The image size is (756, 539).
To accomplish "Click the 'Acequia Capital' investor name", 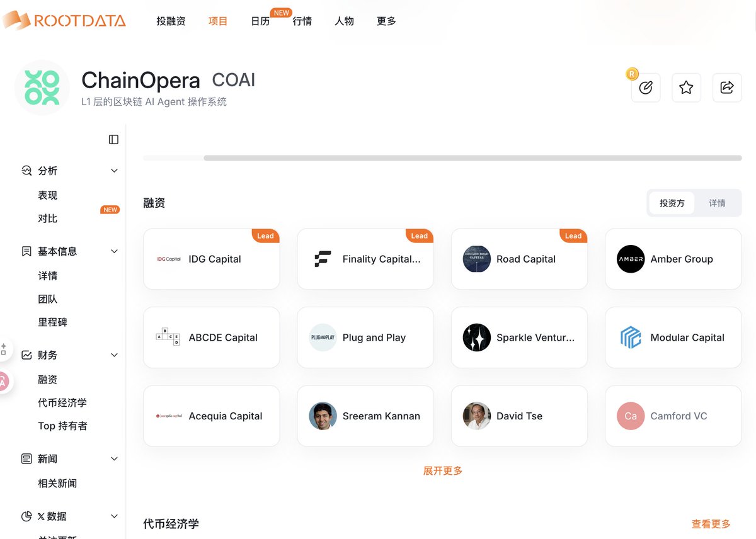I will click(226, 416).
